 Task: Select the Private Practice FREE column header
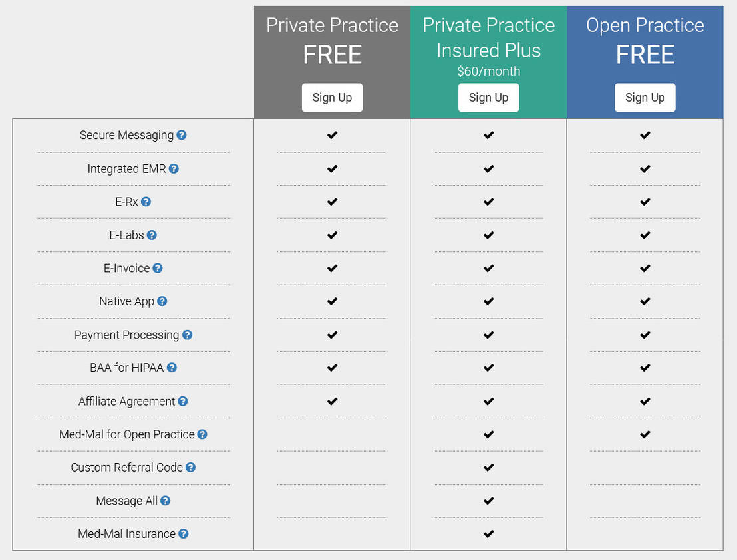point(332,40)
